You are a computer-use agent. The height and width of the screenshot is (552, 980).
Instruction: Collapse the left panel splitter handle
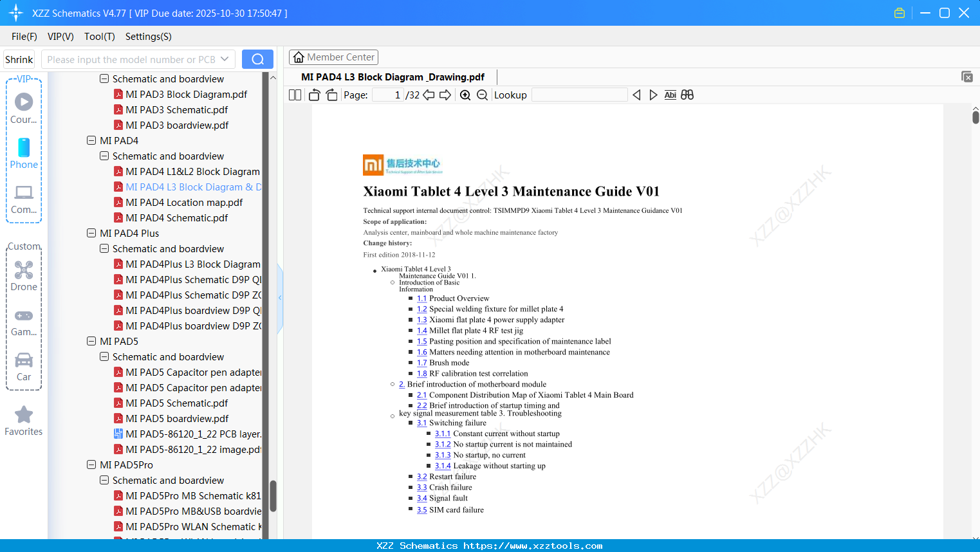pos(280,298)
